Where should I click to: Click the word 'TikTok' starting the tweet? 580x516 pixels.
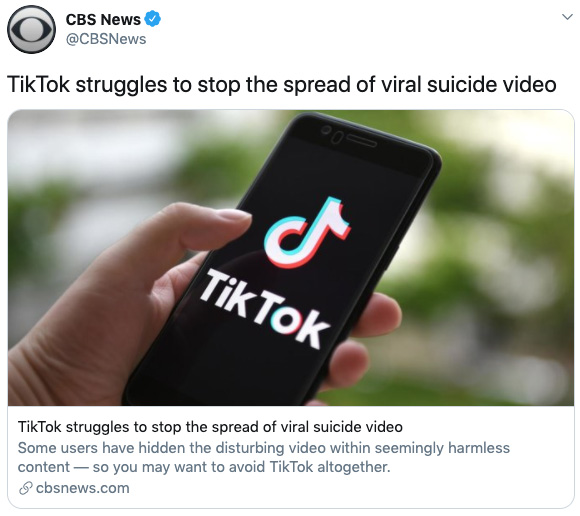pos(38,84)
